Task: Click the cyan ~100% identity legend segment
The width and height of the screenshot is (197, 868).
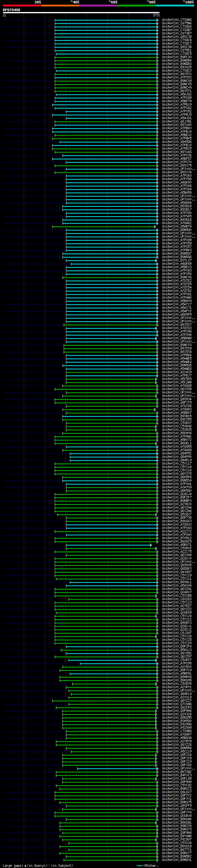Action: click(175, 6)
